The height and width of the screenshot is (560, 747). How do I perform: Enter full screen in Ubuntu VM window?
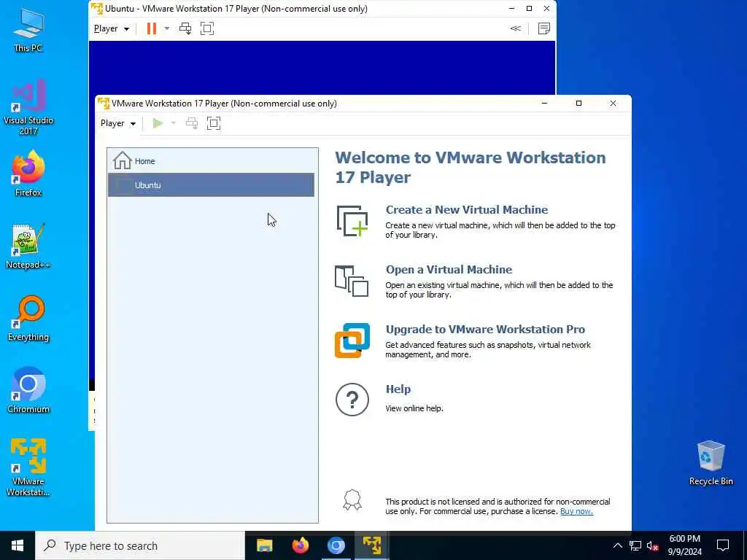tap(207, 28)
